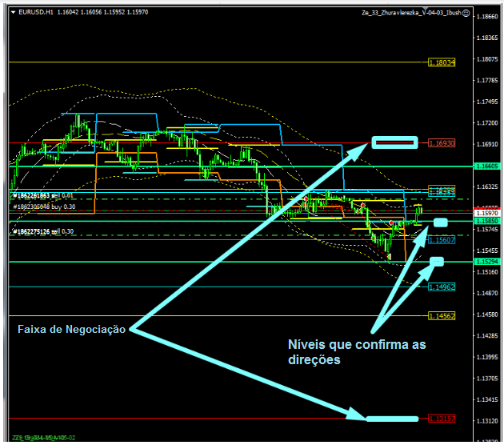
Task: Click the cyan highlight box beside 1.16930
Action: pyautogui.click(x=395, y=143)
